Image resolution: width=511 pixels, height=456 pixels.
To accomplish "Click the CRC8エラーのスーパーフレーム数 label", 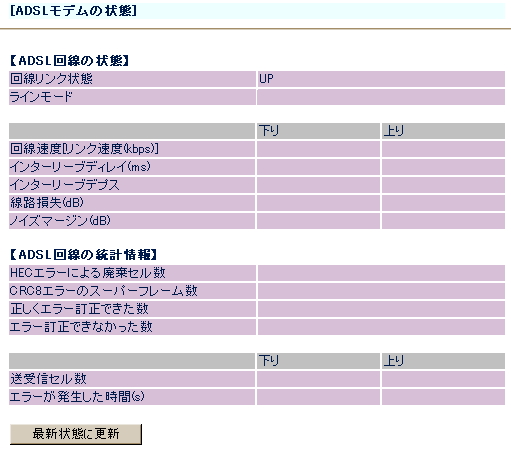I will [x=103, y=291].
